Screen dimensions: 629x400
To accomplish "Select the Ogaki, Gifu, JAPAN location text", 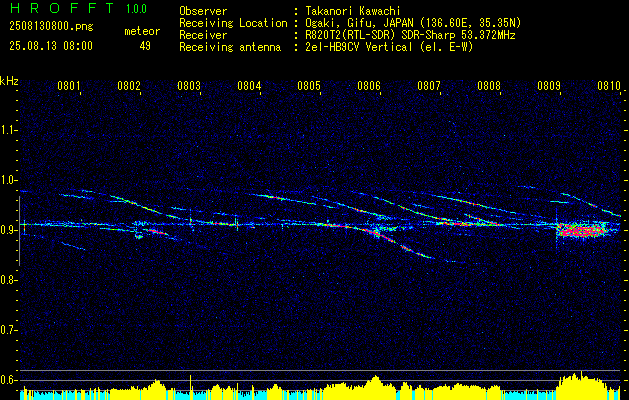I will [x=413, y=23].
